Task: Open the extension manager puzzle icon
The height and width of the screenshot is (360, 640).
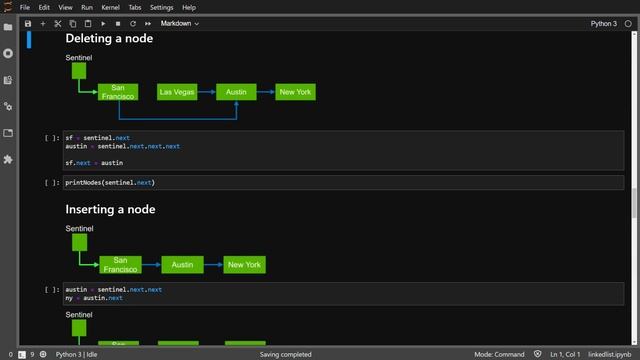Action: pyautogui.click(x=8, y=160)
